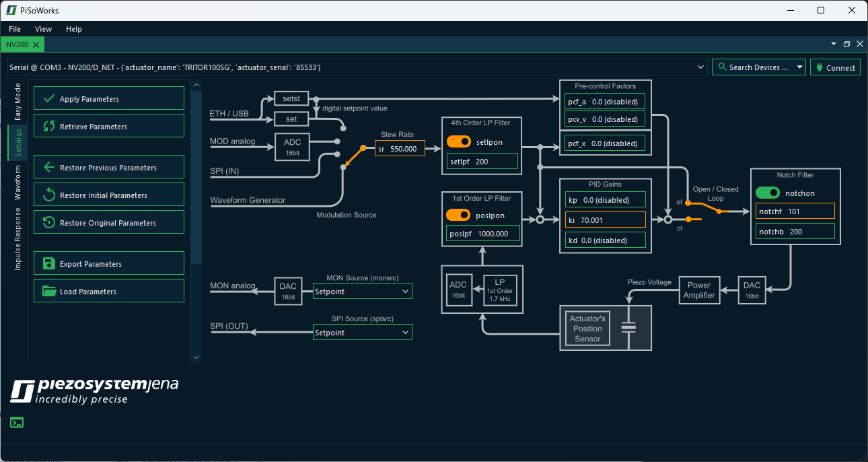Click the ki PID gain input field
868x462 pixels.
click(x=605, y=220)
